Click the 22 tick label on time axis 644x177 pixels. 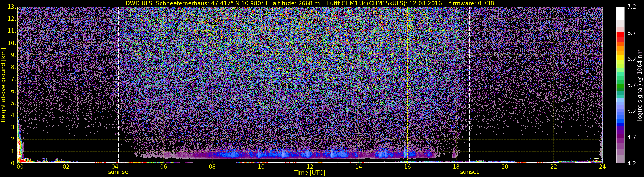pyautogui.click(x=554, y=167)
